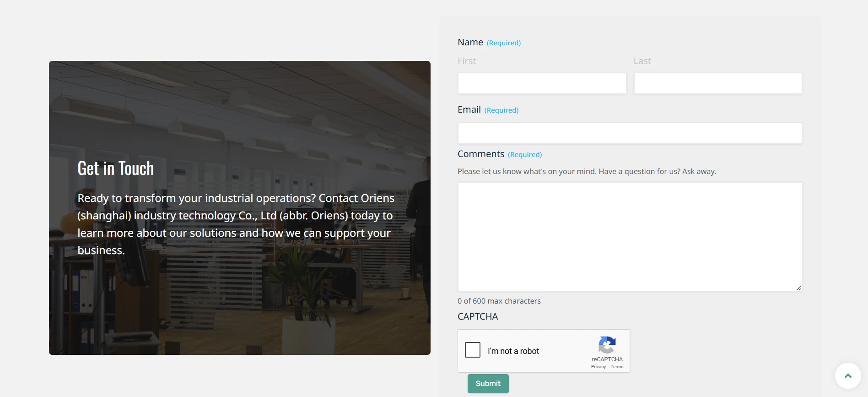Click into the Email input field
Screen dimensions: 868x397
[x=630, y=133]
